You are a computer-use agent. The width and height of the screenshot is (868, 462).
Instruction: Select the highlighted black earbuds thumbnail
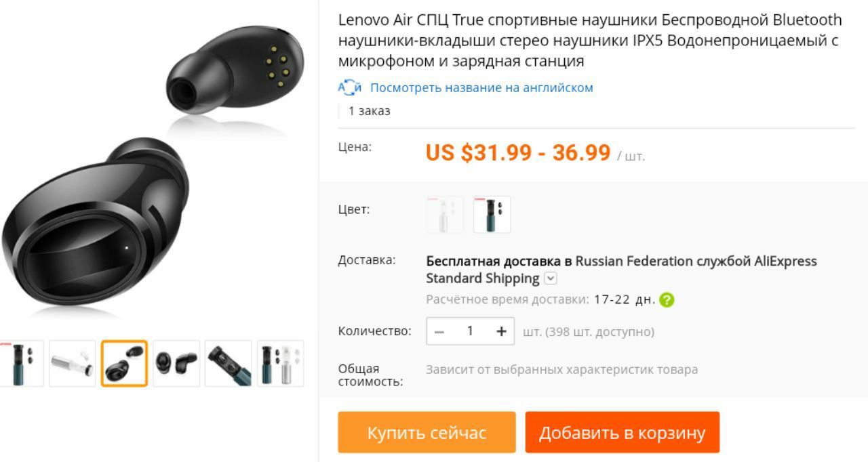click(124, 363)
